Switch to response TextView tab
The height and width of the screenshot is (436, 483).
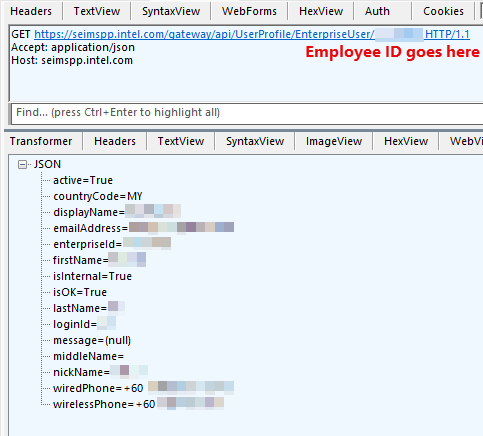coord(181,141)
